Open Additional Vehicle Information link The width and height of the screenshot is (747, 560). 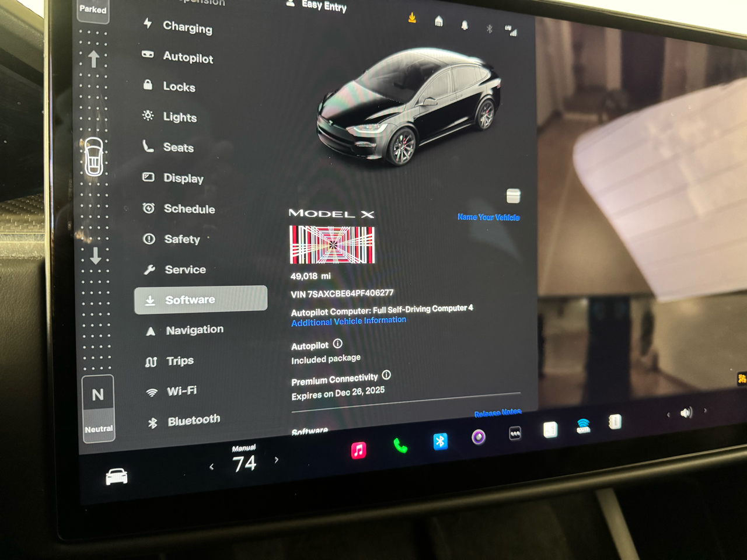coord(348,321)
